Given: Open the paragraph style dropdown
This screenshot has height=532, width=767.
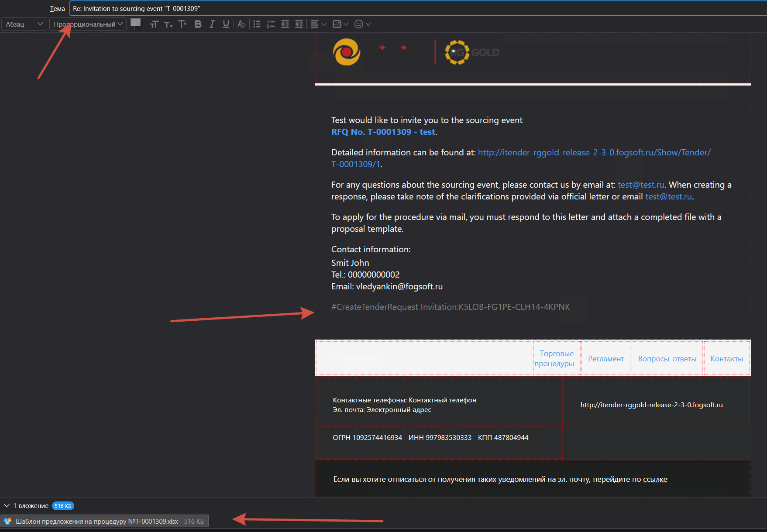Looking at the screenshot, I should (x=24, y=24).
